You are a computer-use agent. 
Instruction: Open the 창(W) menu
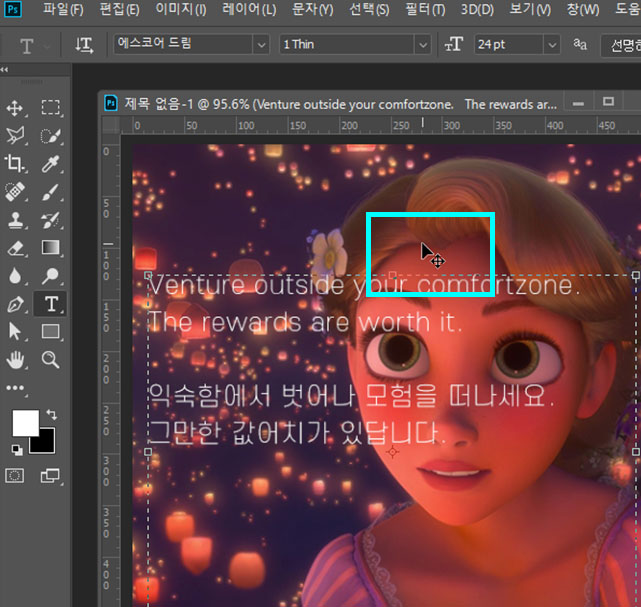coord(583,9)
